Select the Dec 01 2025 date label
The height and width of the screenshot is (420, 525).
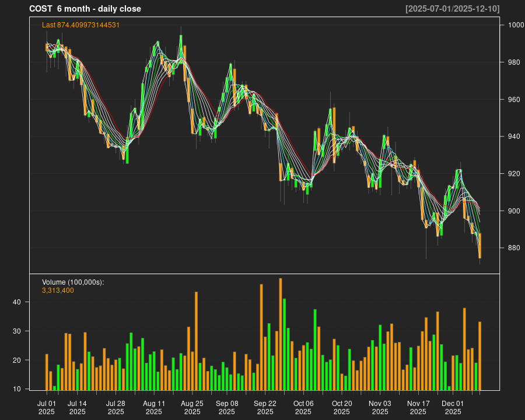coord(453,407)
